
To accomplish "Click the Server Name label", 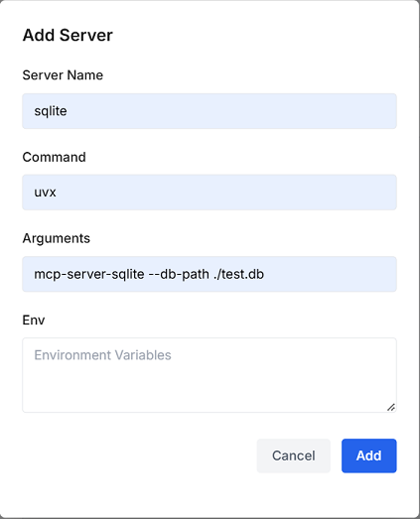I will (x=63, y=75).
